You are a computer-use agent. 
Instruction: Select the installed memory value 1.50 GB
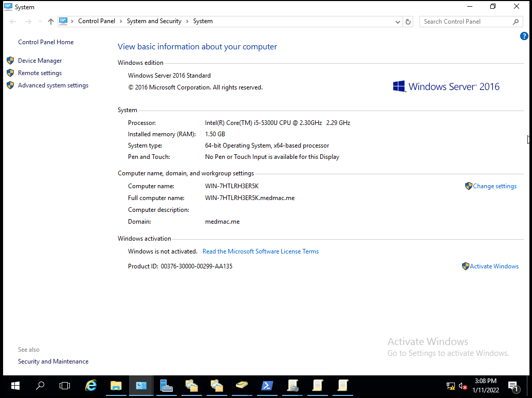coord(215,134)
